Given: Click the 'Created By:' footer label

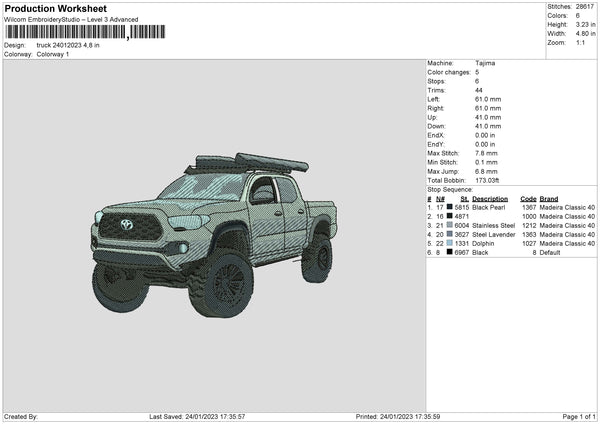Looking at the screenshot, I should tap(21, 416).
